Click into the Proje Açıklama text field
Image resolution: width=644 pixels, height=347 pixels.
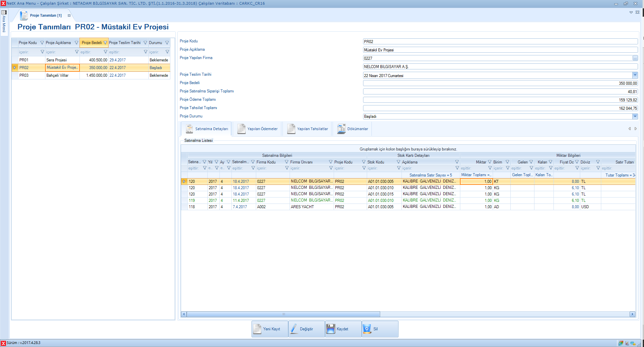[500, 50]
